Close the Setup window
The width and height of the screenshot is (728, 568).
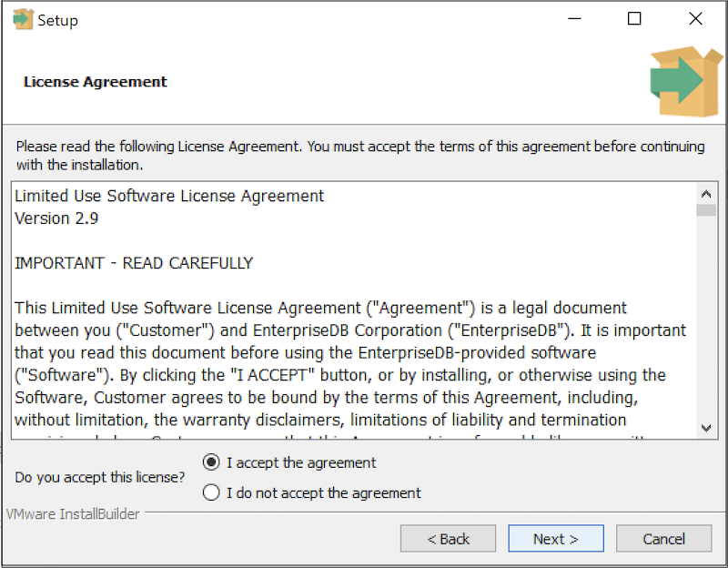pos(695,19)
